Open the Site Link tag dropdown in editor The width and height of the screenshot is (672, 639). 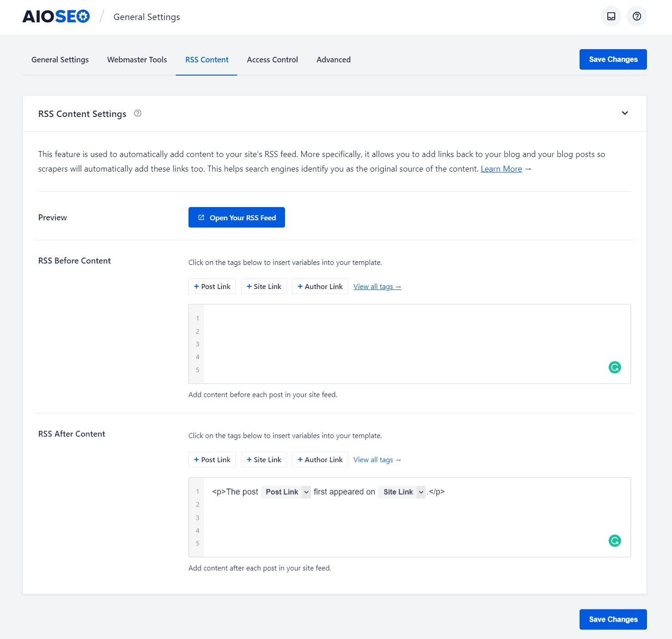point(421,492)
